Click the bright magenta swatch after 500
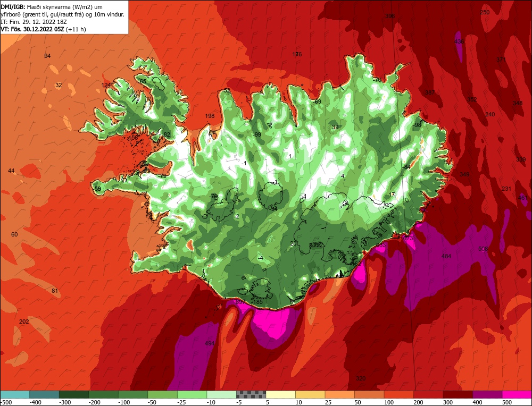Viewport: 532px width, 406px height. pos(517,394)
